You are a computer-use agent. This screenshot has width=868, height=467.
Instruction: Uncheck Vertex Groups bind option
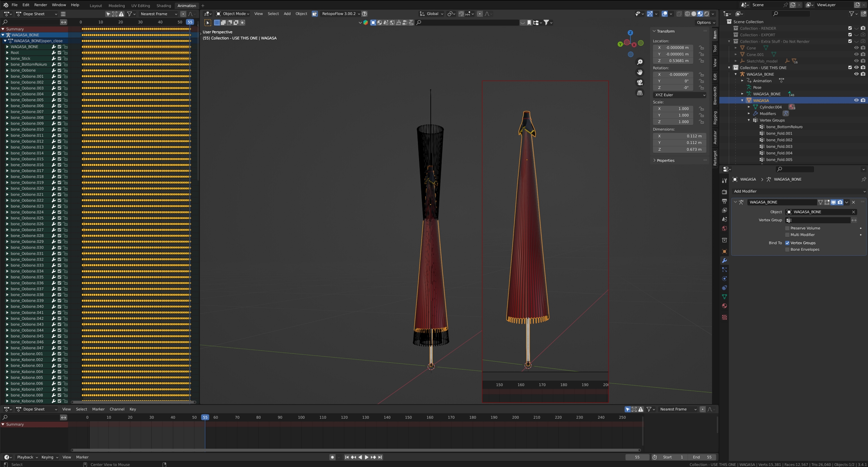pyautogui.click(x=787, y=243)
